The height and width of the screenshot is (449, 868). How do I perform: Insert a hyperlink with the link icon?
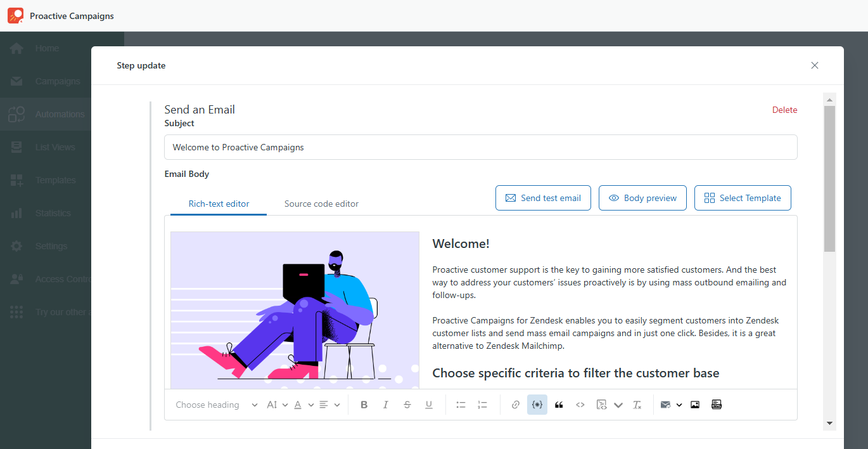(516, 405)
